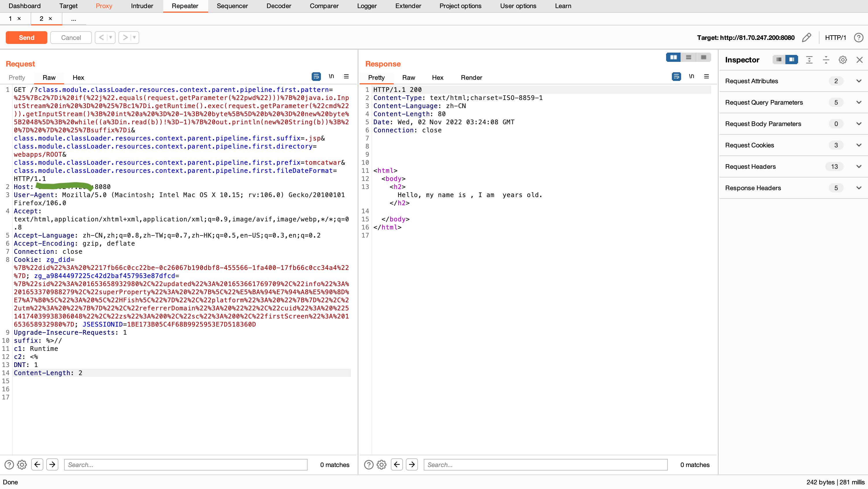Dock Inspector panel layout left icon
The width and height of the screenshot is (868, 489).
point(779,60)
